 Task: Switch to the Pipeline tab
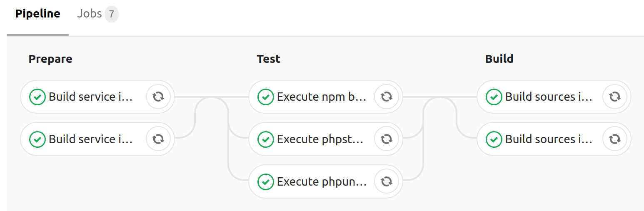(x=37, y=14)
